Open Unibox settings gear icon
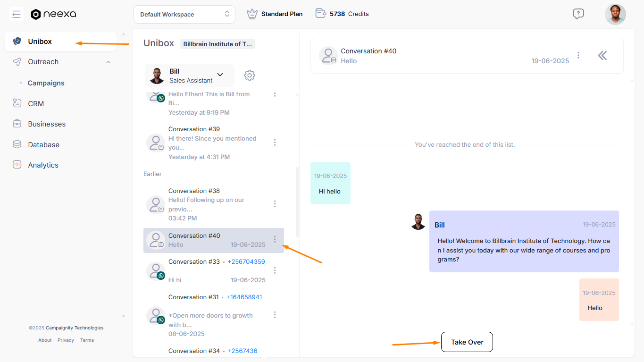 pos(250,76)
